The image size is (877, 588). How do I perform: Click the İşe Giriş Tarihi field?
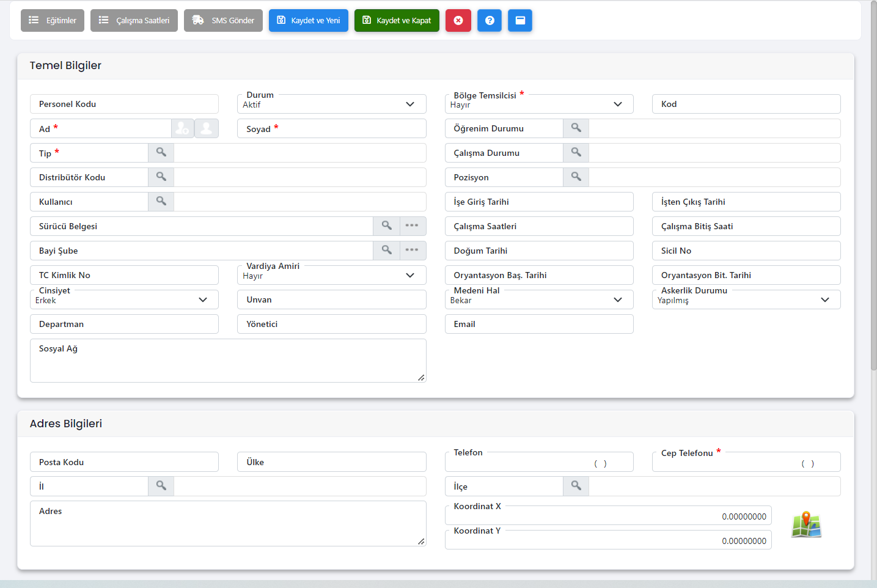[x=539, y=202]
